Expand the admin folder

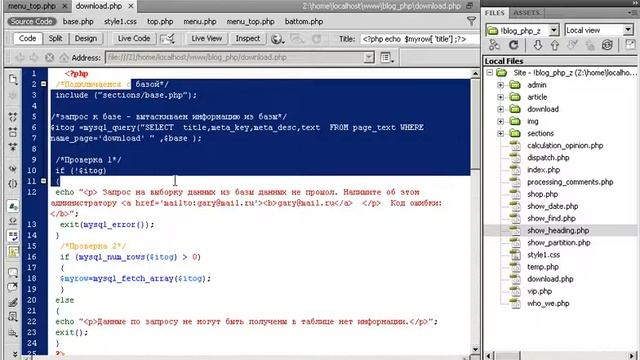point(500,85)
